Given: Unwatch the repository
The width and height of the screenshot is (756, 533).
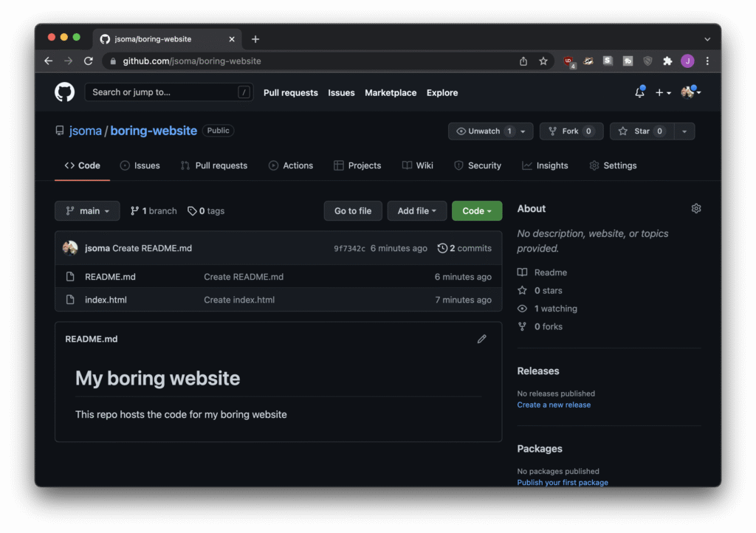Looking at the screenshot, I should coord(484,131).
